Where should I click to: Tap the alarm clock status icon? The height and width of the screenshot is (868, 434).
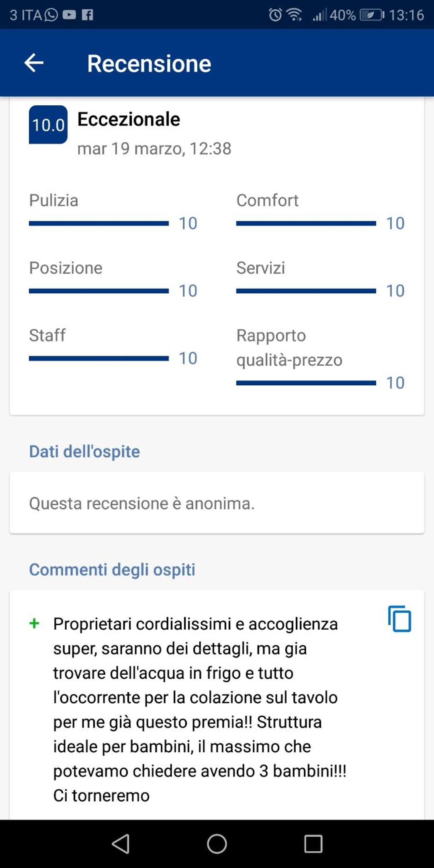(275, 15)
